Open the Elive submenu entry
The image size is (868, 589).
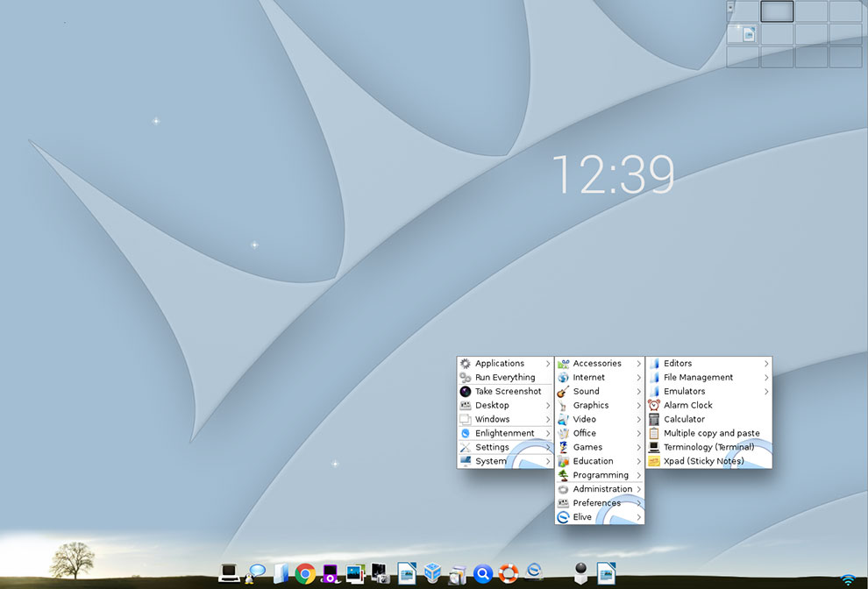pyautogui.click(x=600, y=517)
